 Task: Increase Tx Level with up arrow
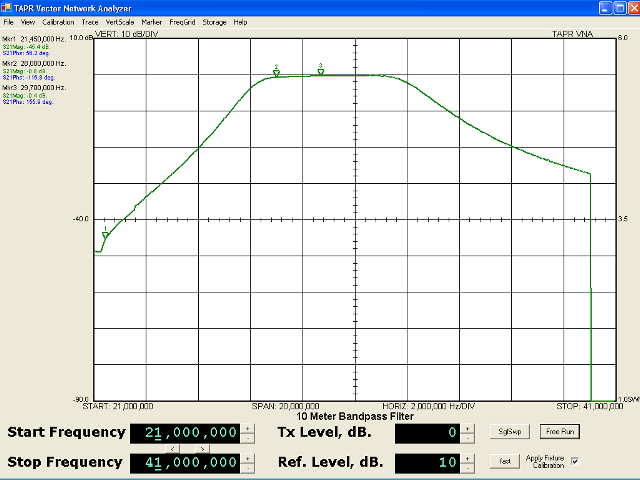(465, 428)
